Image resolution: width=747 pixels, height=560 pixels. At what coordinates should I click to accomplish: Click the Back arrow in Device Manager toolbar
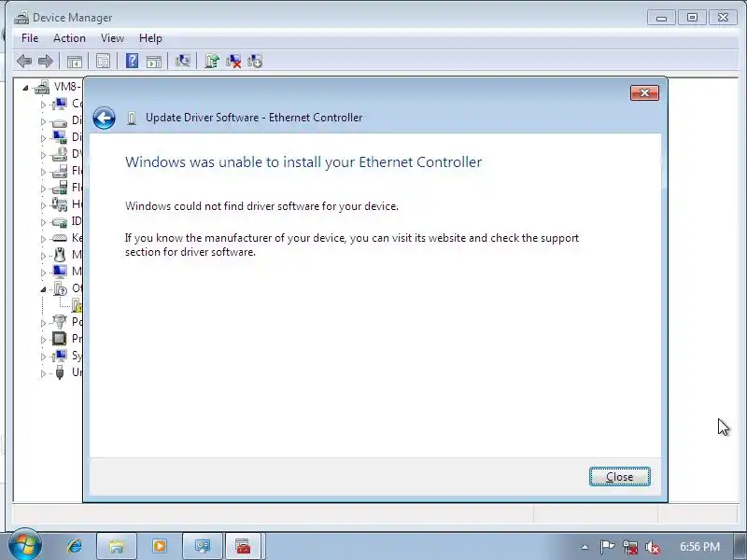(24, 61)
